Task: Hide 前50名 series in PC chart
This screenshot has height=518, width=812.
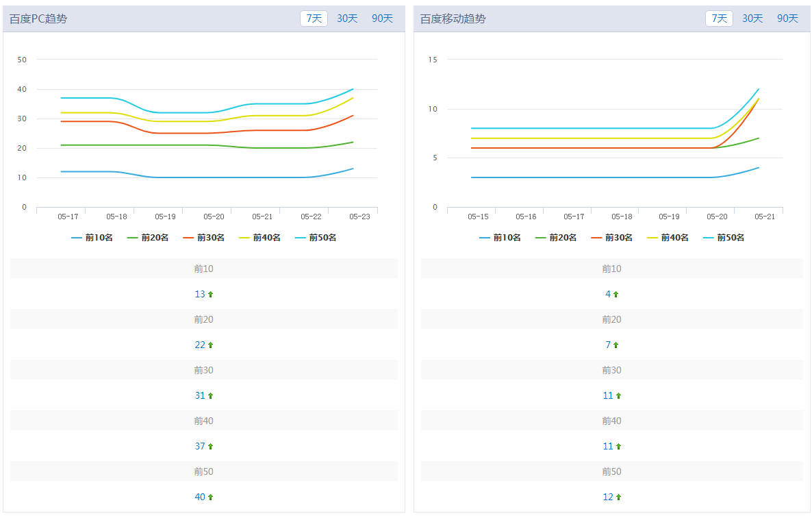Action: (x=316, y=238)
